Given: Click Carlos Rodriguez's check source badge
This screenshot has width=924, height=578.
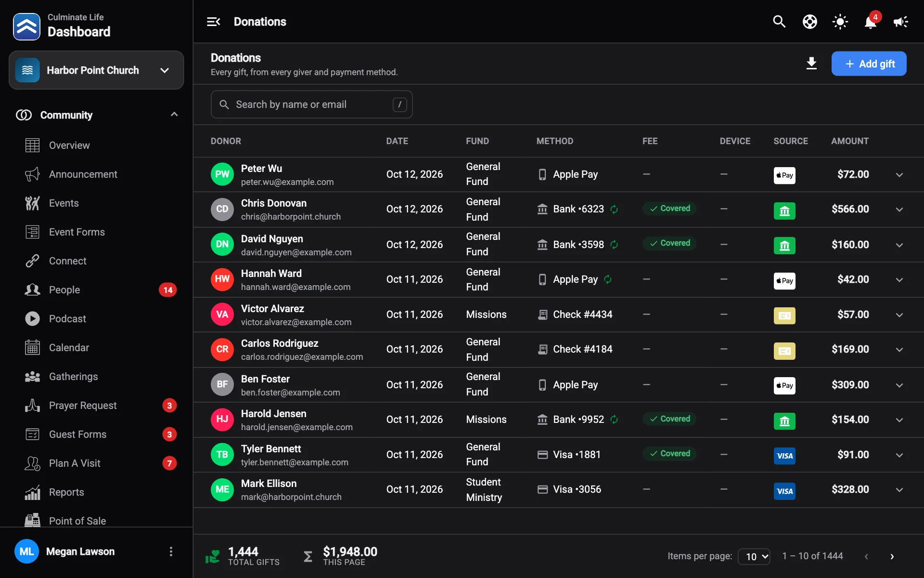Looking at the screenshot, I should (x=784, y=351).
